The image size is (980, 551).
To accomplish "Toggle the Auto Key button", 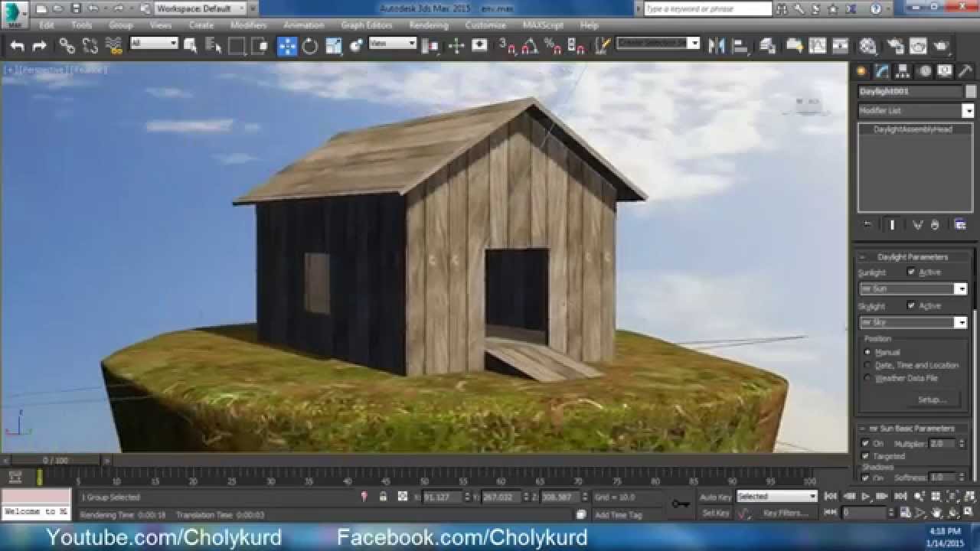I will (x=715, y=497).
